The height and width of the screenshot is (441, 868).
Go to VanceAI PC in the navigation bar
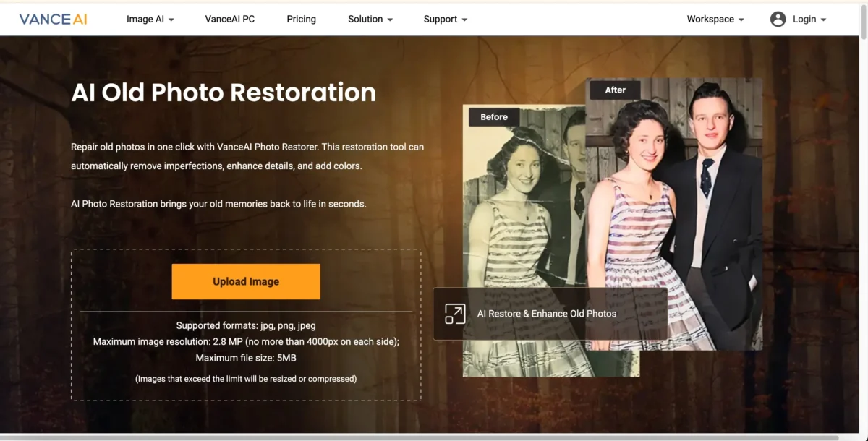[230, 20]
